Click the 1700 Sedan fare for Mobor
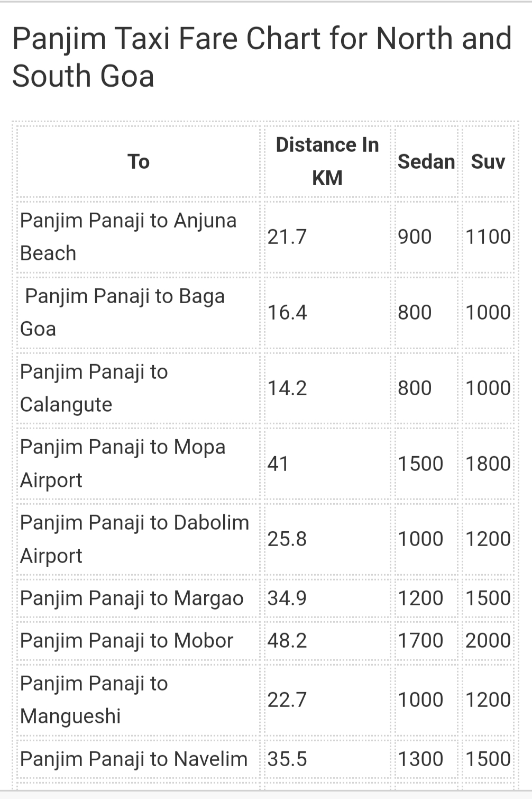 pyautogui.click(x=420, y=640)
